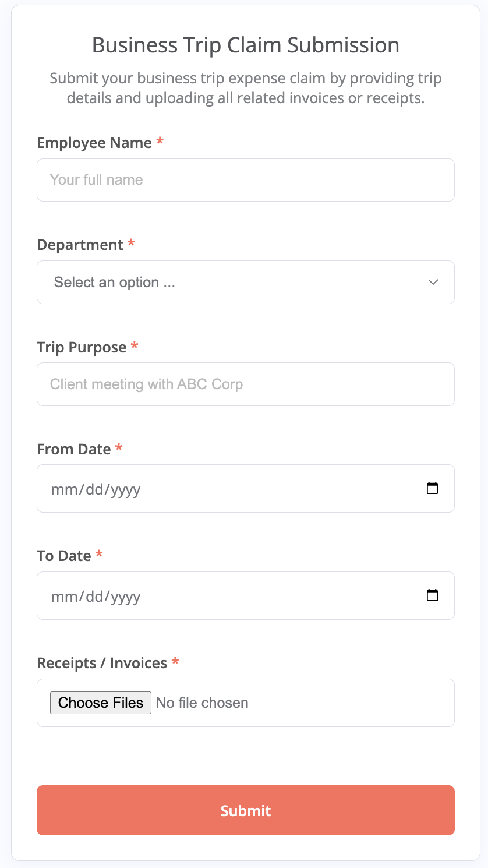Viewport: 488px width, 868px height.
Task: Submit the business trip claim form
Action: coord(245,810)
